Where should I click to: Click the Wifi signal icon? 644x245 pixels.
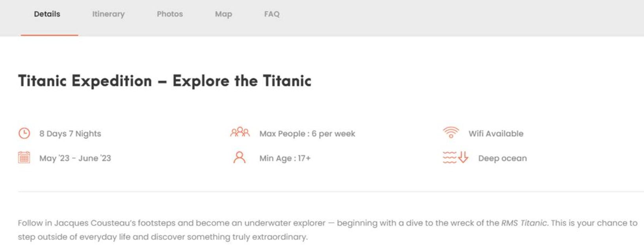tap(451, 132)
